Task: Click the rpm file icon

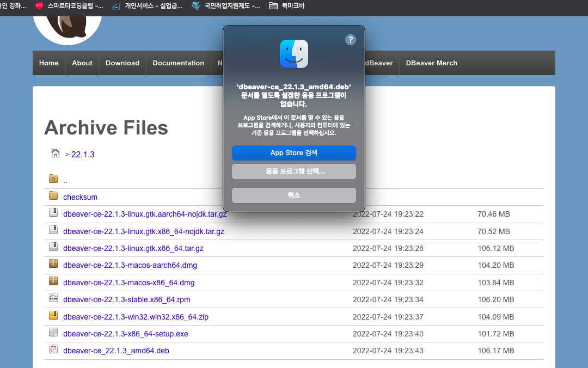Action: tap(53, 298)
